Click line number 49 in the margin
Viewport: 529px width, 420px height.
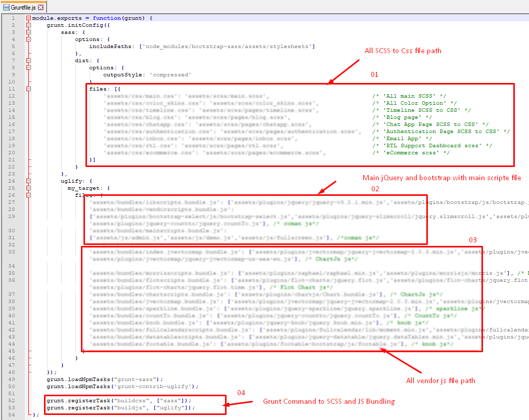point(12,379)
